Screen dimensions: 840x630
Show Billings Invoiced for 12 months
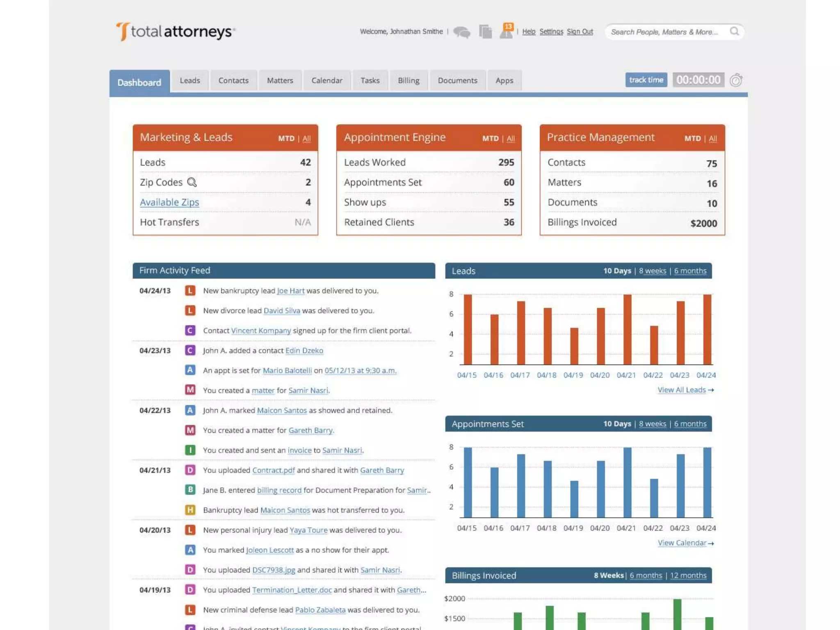pyautogui.click(x=688, y=575)
